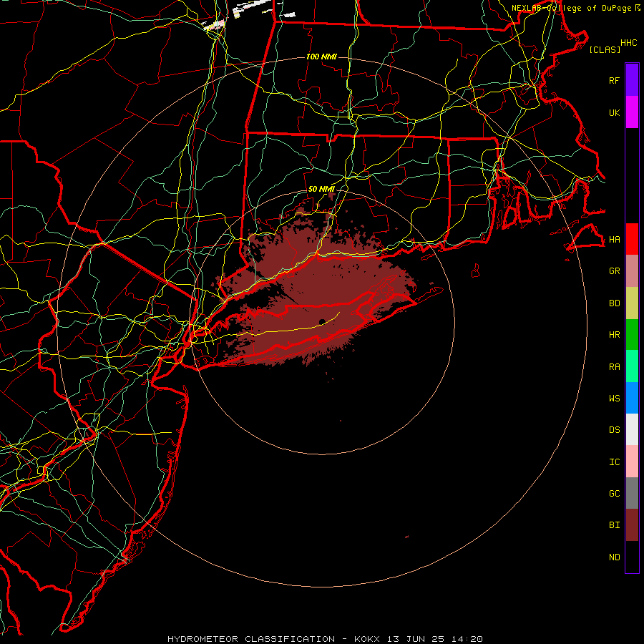The height and width of the screenshot is (644, 644).
Task: Select the IC ice crystals pink swatch
Action: point(632,462)
